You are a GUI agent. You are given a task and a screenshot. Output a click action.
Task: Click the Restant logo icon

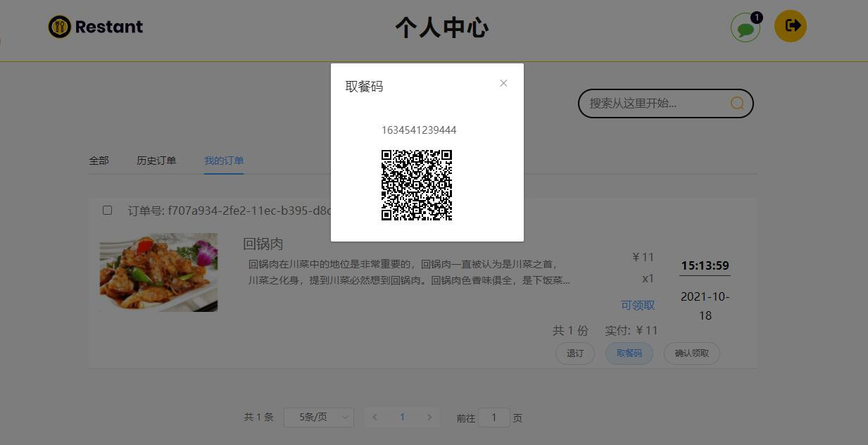point(60,27)
